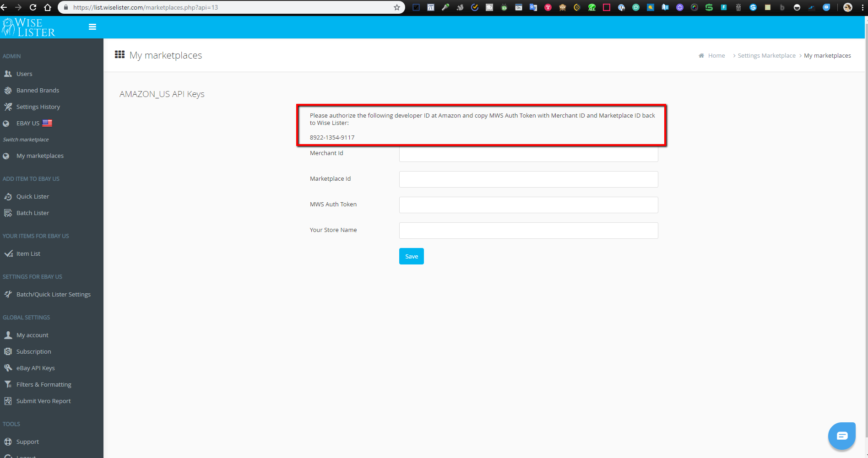This screenshot has width=868, height=458.
Task: Focus the Marketplace Id input field
Action: pos(528,179)
